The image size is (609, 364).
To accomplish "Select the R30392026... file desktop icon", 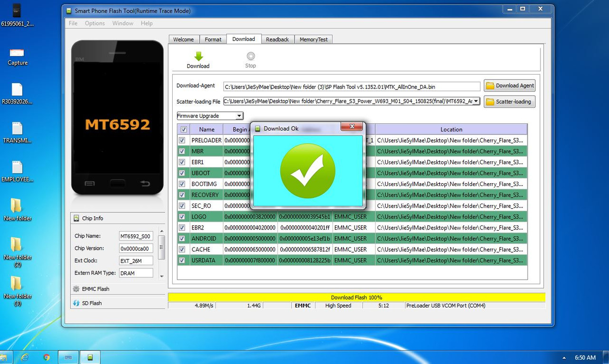I will point(18,94).
